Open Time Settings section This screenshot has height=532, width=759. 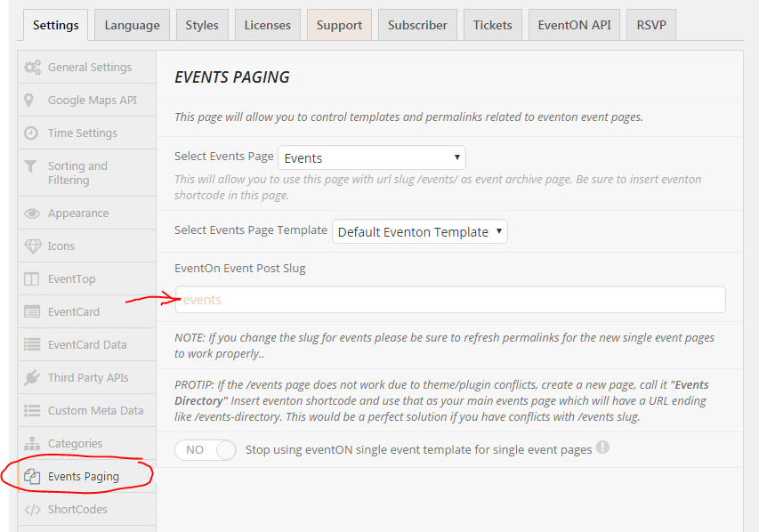87,133
